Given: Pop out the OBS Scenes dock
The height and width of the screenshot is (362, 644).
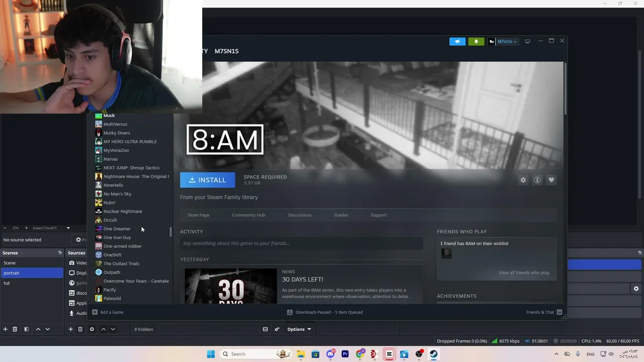Looking at the screenshot, I should tap(60, 253).
